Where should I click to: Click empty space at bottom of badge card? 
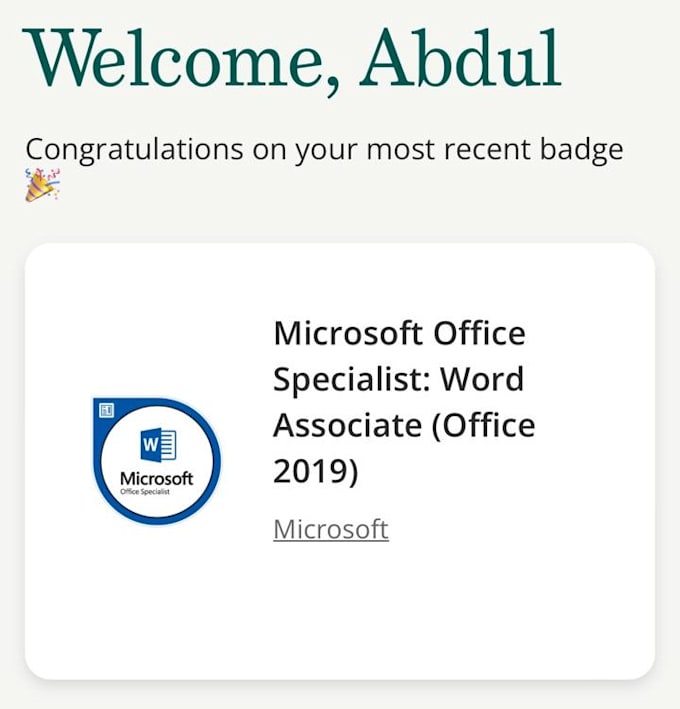pos(340,630)
